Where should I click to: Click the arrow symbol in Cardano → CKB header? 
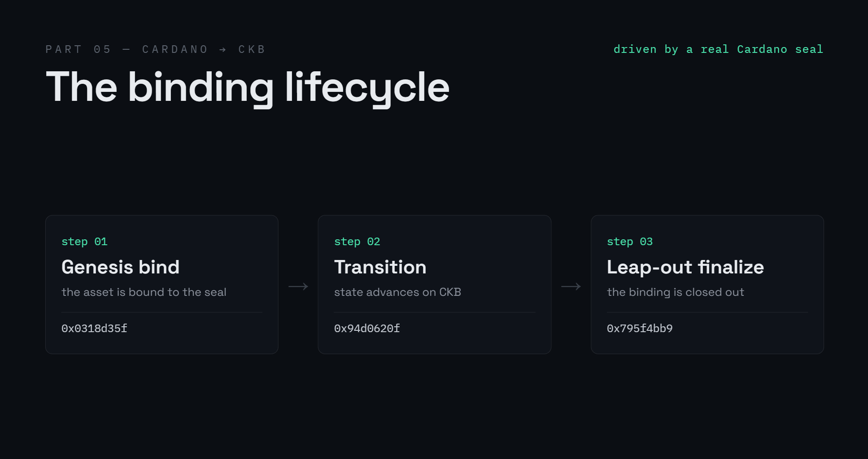pyautogui.click(x=222, y=49)
